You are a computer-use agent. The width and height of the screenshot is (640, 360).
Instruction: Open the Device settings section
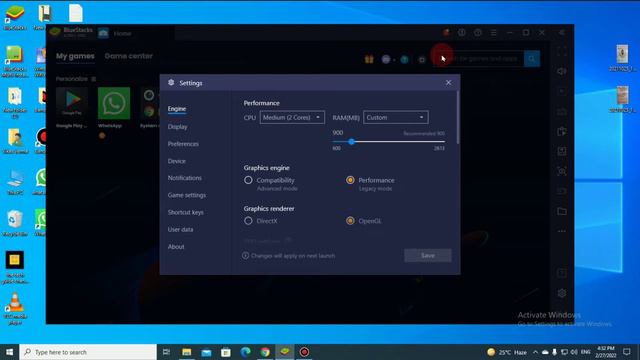[x=176, y=161]
